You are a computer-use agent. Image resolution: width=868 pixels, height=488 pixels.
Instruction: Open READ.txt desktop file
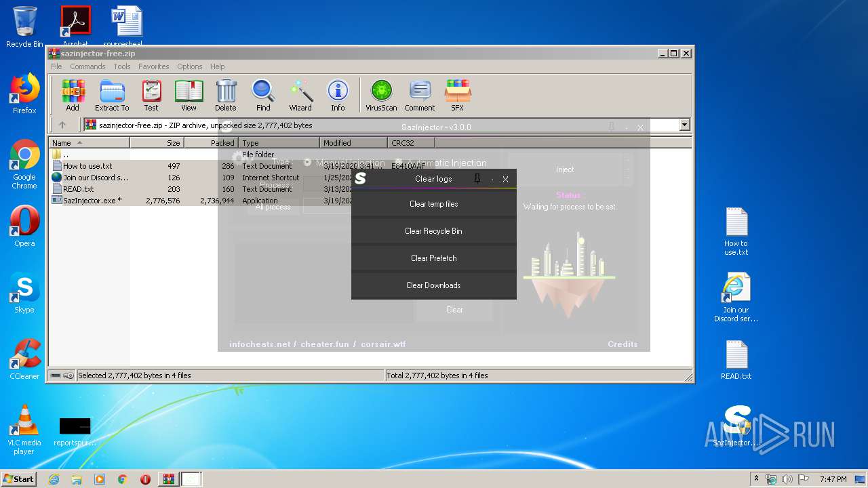tap(736, 360)
